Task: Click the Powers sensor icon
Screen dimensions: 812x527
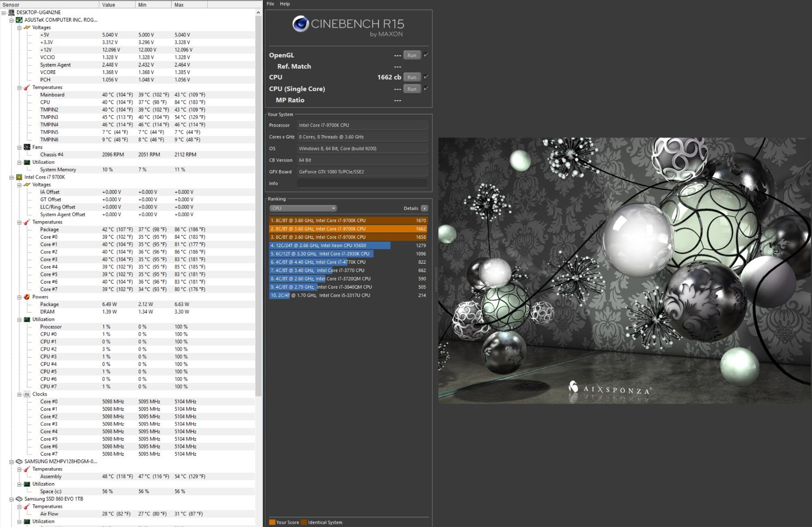Action: (x=26, y=297)
